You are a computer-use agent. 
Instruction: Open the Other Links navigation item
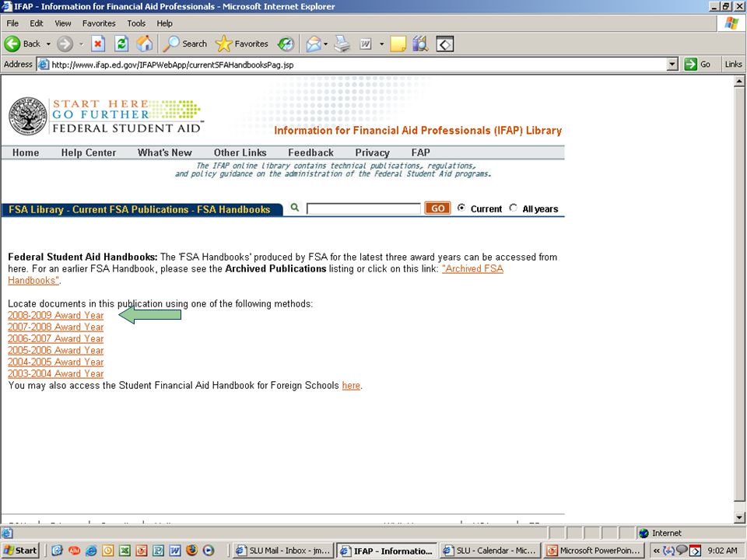[240, 152]
